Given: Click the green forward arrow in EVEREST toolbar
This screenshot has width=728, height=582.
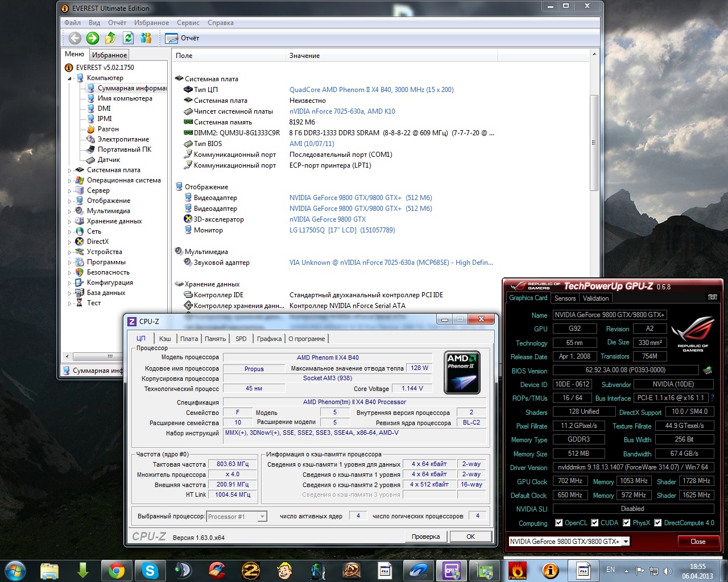Looking at the screenshot, I should [x=93, y=38].
